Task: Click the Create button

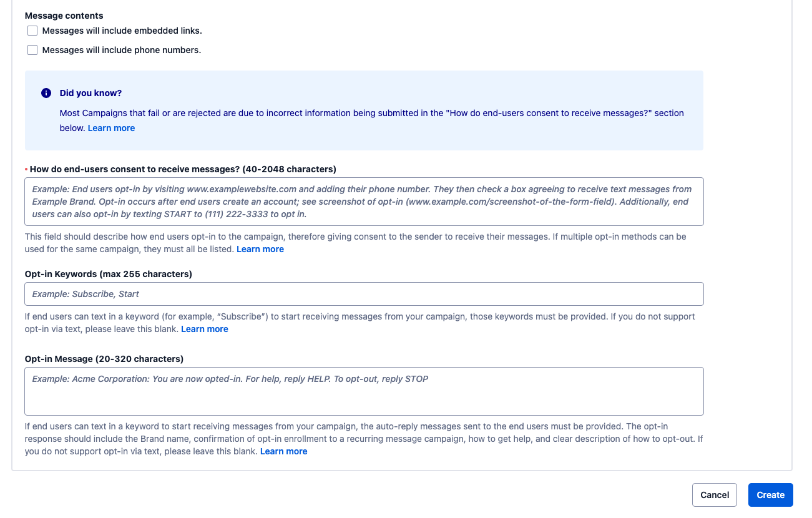Action: [770, 495]
